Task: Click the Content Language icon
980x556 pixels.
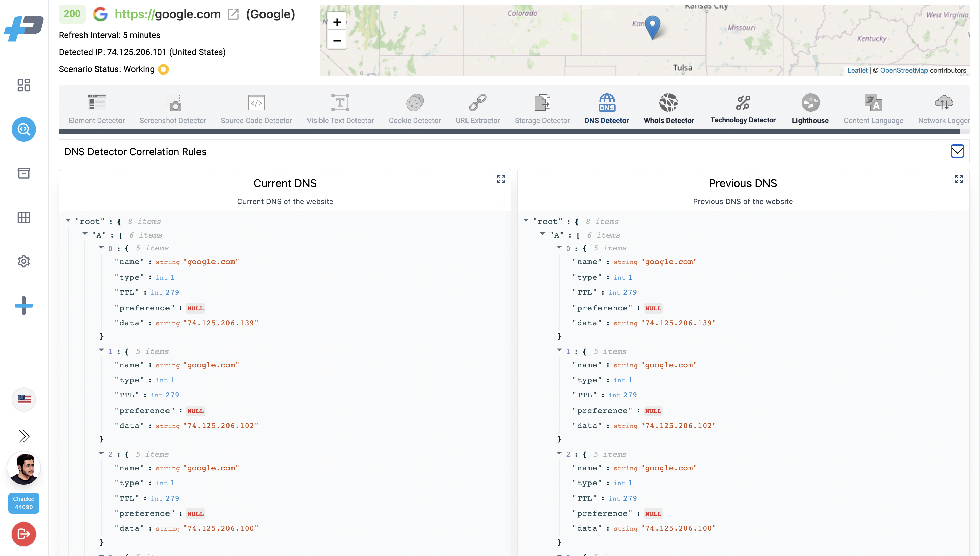Action: click(x=873, y=102)
